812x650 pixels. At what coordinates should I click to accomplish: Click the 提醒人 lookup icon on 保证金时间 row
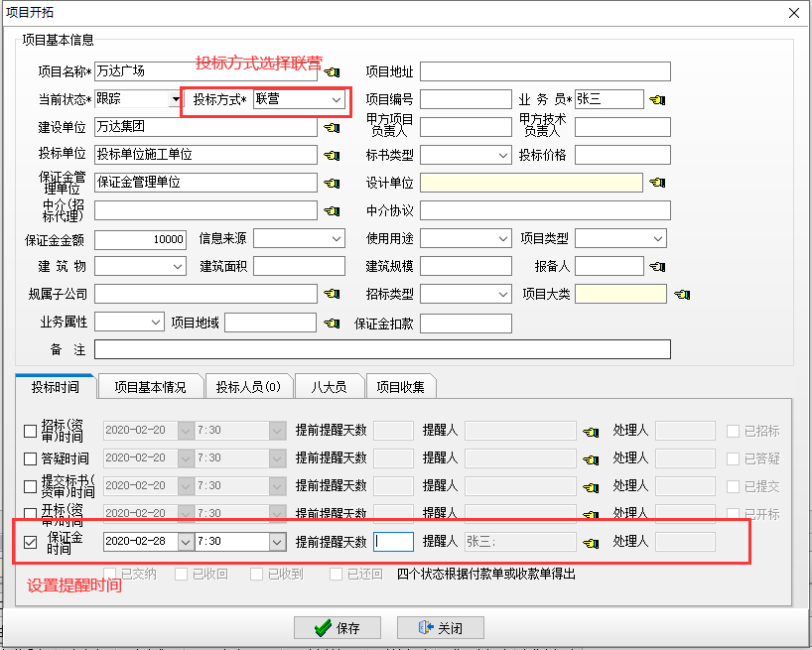coord(590,541)
